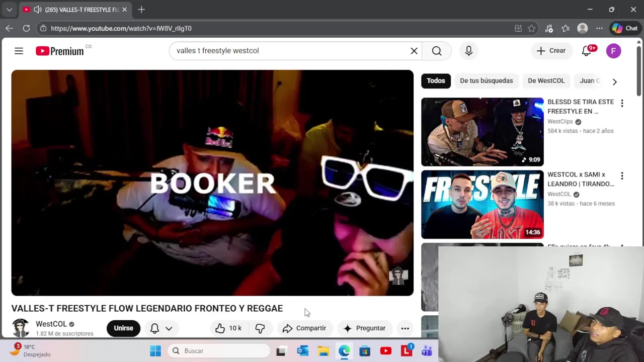Open options for the WESTCOL x SAMI video
Viewport: 644px width, 362px height.
pyautogui.click(x=622, y=176)
